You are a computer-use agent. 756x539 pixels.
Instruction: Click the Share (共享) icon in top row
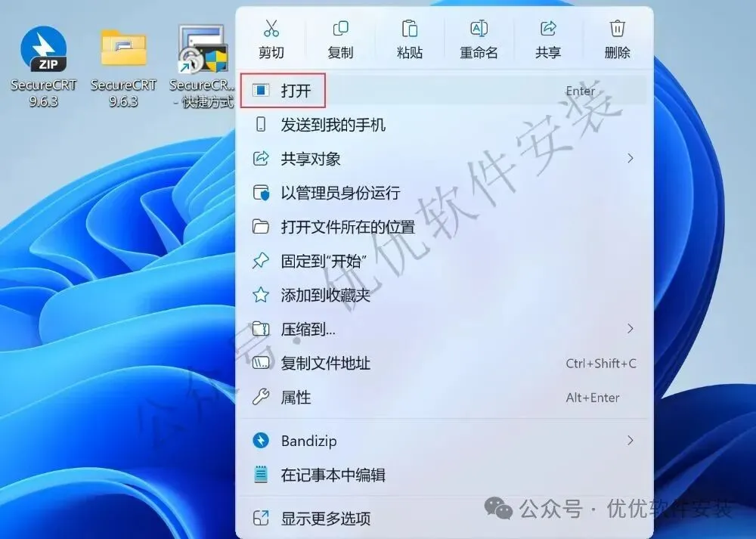[548, 29]
